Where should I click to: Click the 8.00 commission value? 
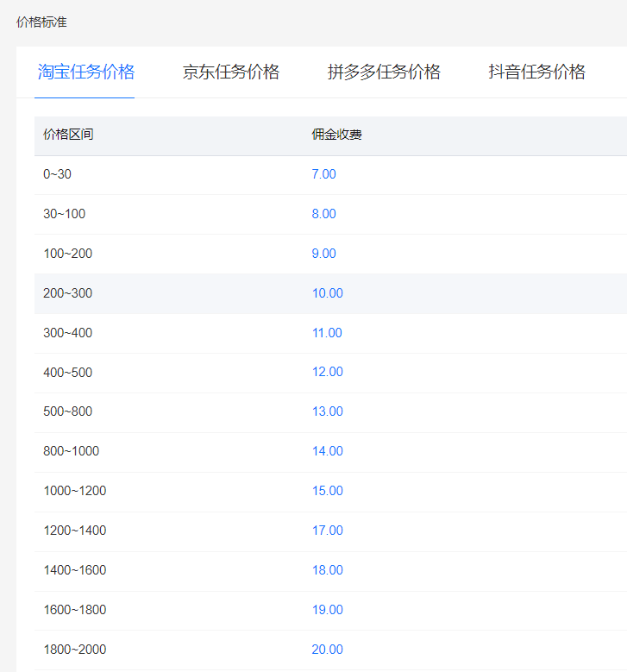tap(323, 214)
